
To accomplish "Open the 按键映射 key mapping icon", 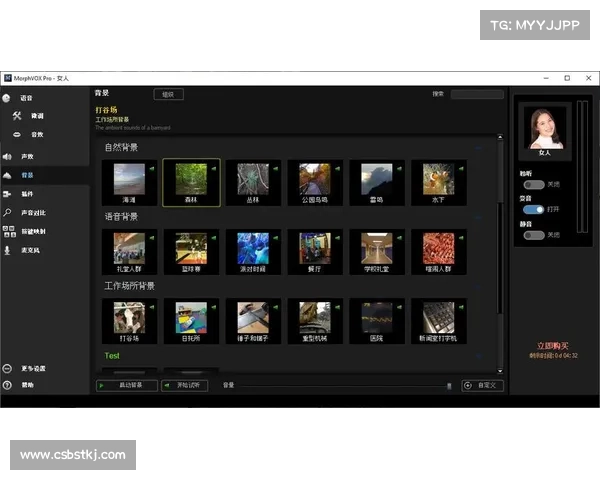I will point(9,231).
